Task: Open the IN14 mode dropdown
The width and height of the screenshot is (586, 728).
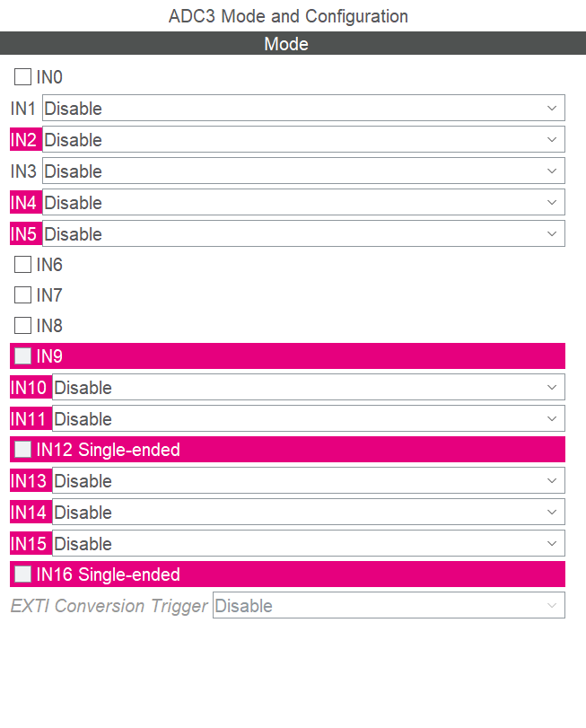Action: click(308, 513)
